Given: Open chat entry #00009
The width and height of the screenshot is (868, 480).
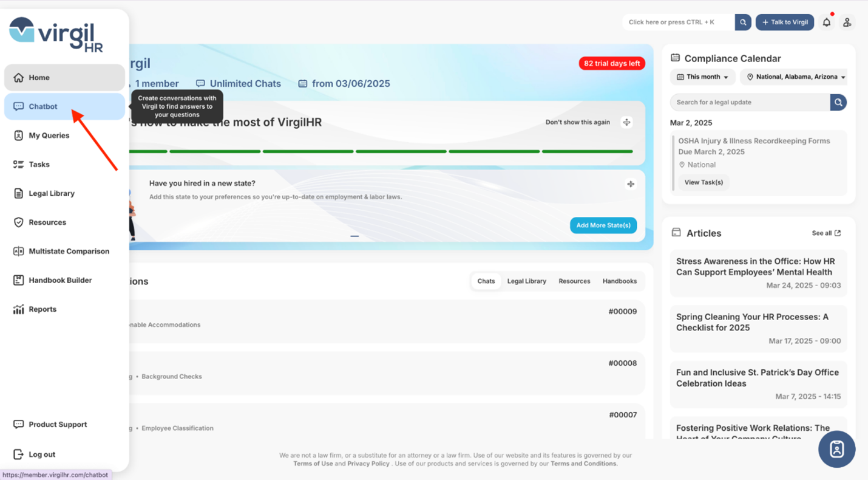Looking at the screenshot, I should (387, 321).
